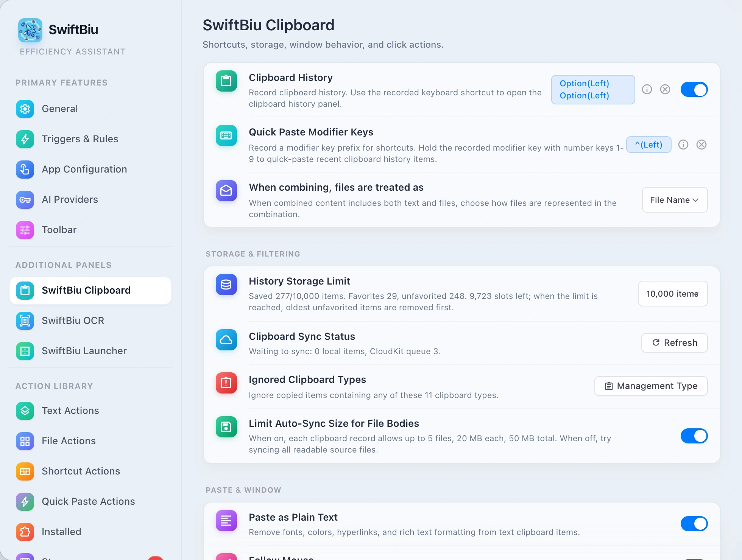Viewport: 742px width, 560px height.
Task: Open Text Actions library
Action: point(90,411)
